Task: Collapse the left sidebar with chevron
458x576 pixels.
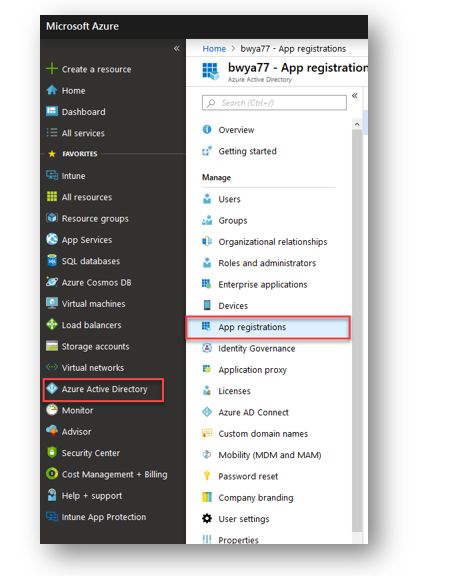Action: pyautogui.click(x=177, y=48)
